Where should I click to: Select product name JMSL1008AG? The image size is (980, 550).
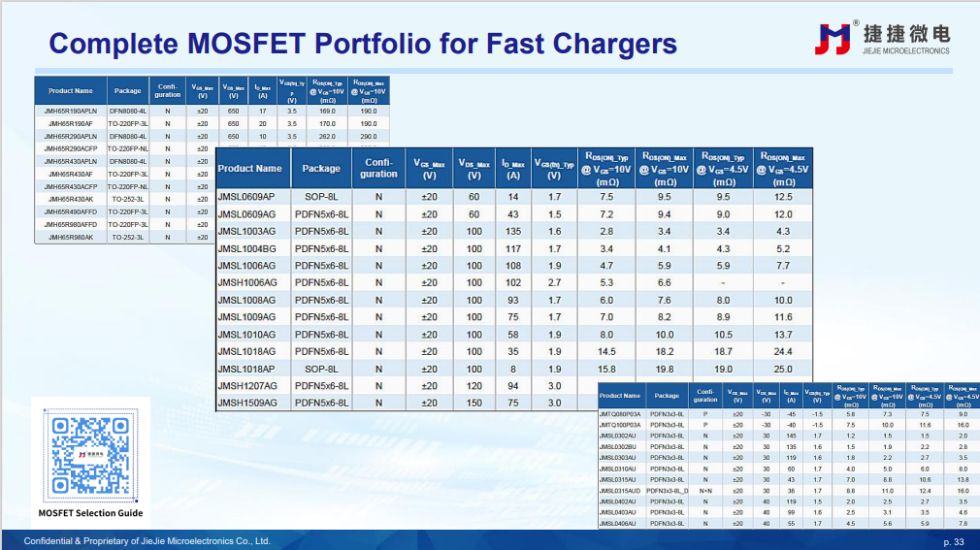click(246, 300)
